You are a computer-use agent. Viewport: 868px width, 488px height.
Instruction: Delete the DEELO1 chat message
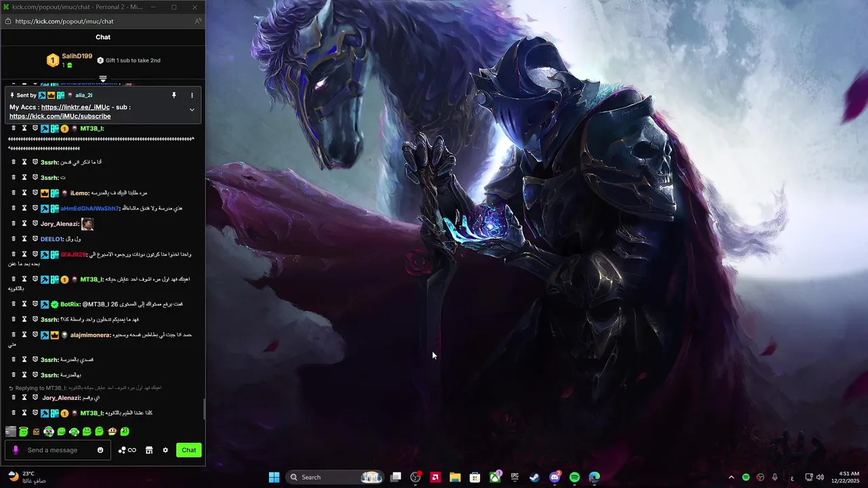pyautogui.click(x=14, y=239)
